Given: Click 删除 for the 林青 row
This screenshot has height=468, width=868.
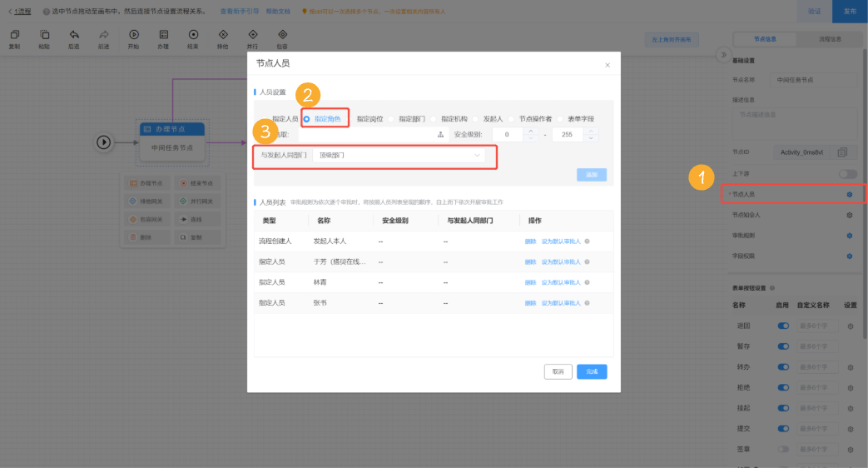Looking at the screenshot, I should pos(530,282).
